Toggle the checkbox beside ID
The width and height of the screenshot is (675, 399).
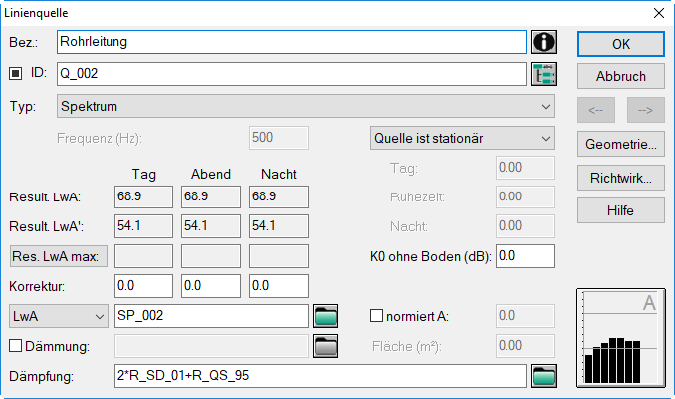point(15,74)
